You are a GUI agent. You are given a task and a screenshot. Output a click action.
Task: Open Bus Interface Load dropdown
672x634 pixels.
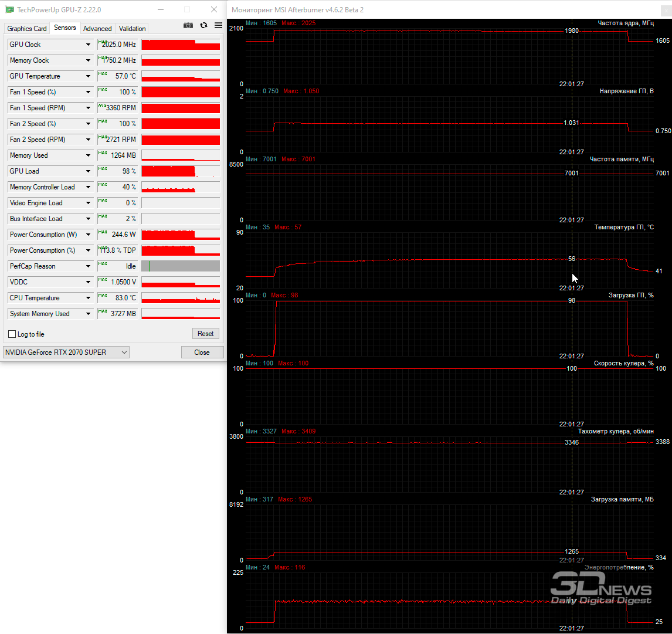[x=88, y=219]
